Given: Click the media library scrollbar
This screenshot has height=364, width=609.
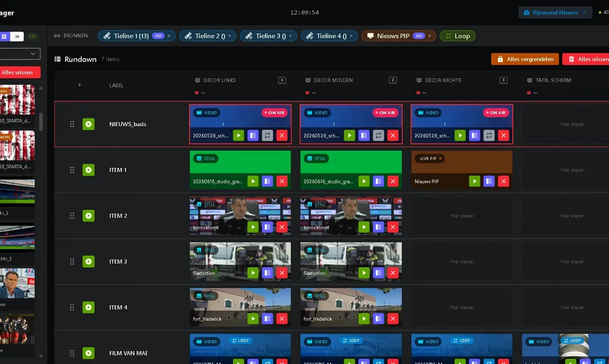Looking at the screenshot, I should 41,122.
